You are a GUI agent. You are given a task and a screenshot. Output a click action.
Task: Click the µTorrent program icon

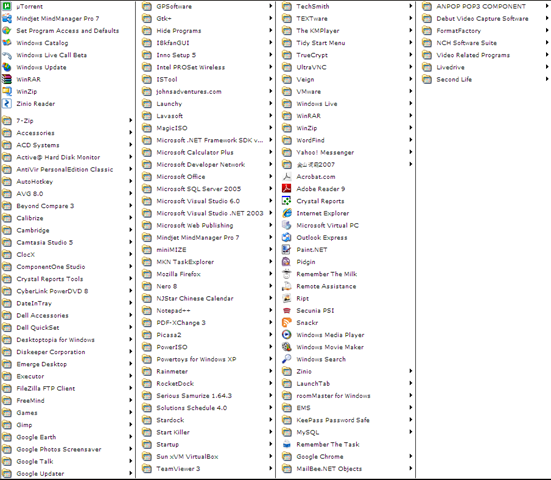coord(7,6)
